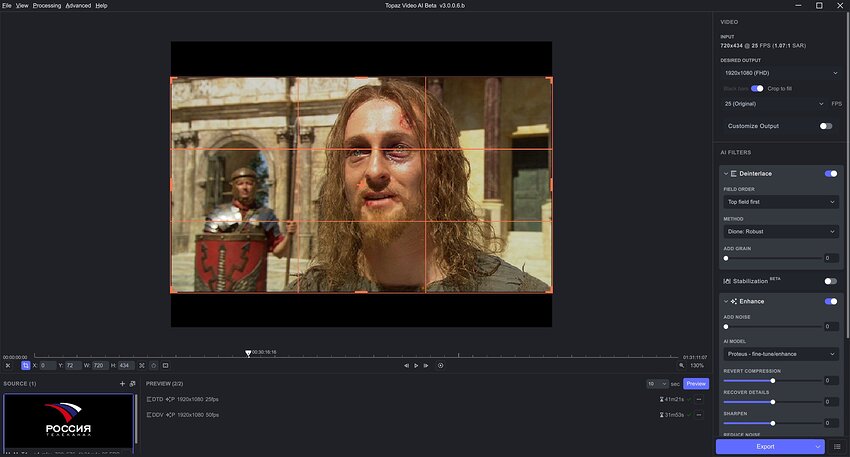This screenshot has width=850, height=457.
Task: Disable the Deinterlace filter toggle
Action: click(x=830, y=173)
